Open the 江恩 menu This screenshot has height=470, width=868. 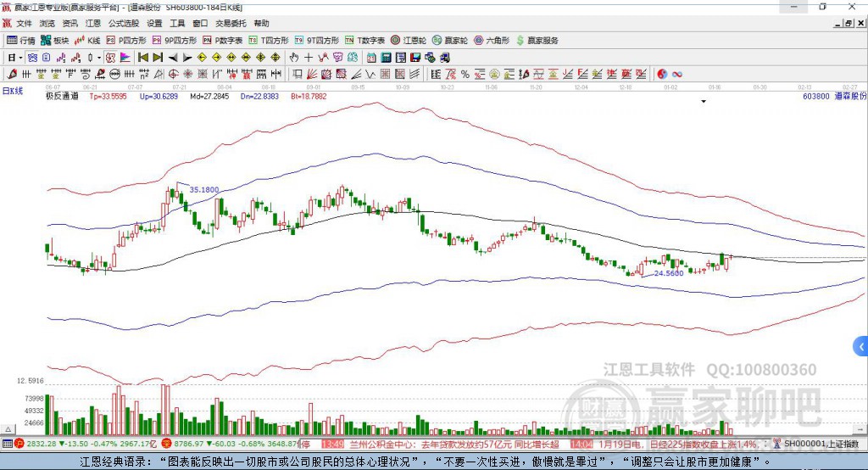[93, 23]
